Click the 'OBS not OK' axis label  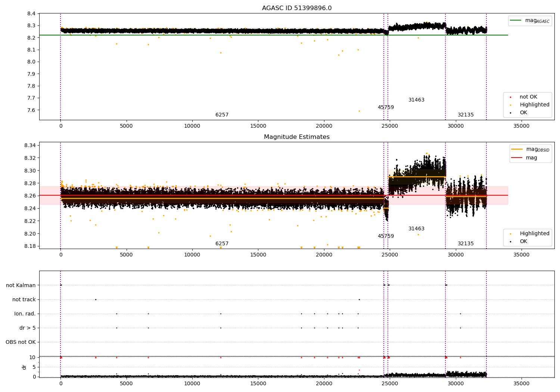tap(21, 342)
